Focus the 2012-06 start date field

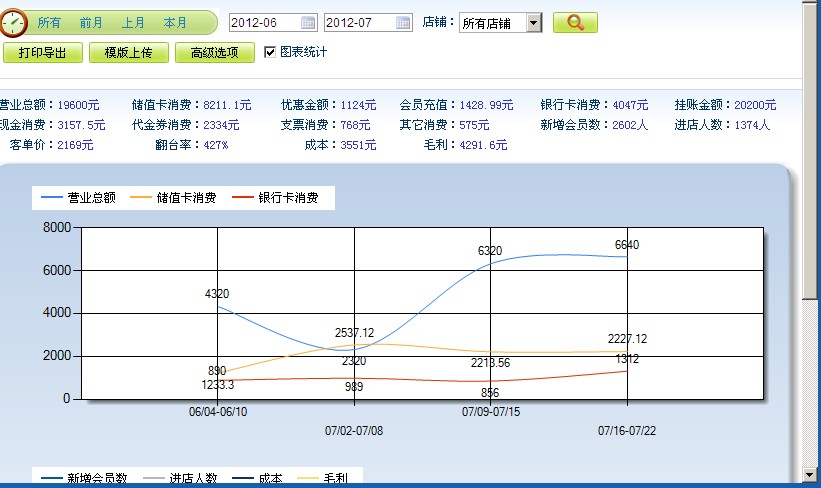[x=264, y=23]
